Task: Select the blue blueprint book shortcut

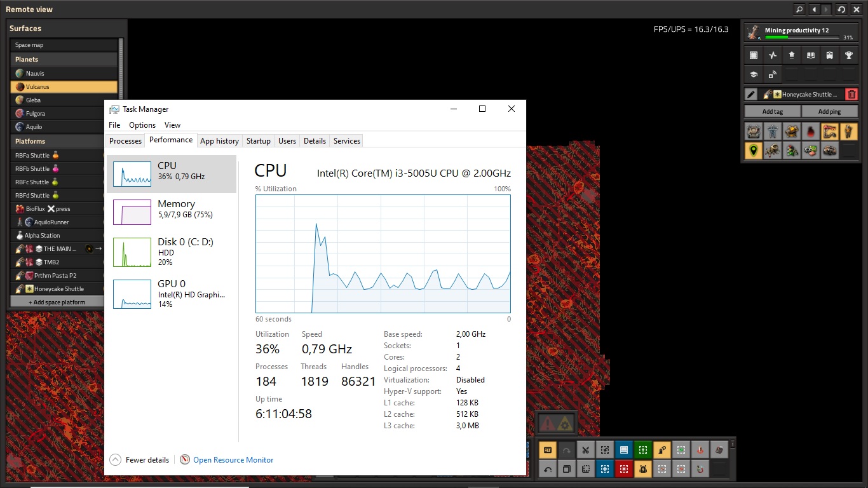Action: tap(623, 451)
